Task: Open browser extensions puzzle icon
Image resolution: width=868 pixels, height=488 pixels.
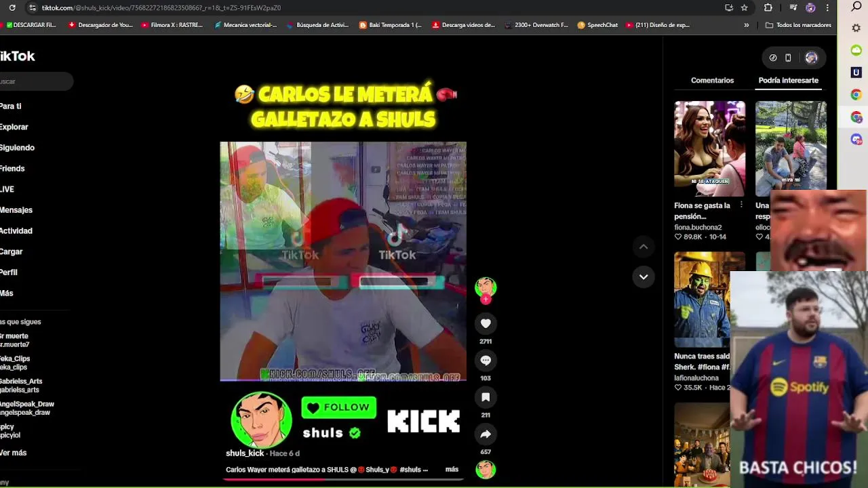Action: 768,7
